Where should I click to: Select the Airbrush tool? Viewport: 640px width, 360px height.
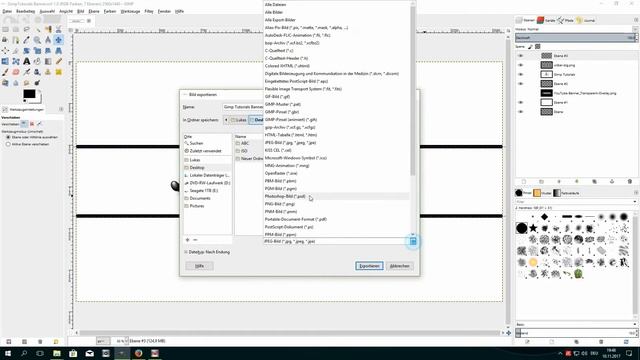(x=27, y=72)
